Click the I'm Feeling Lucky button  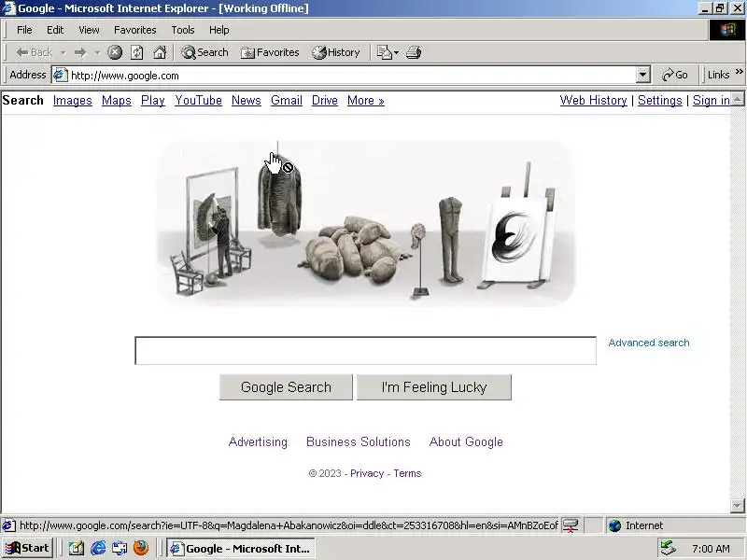point(434,387)
